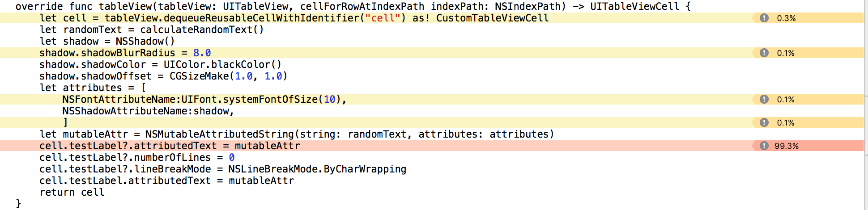The image size is (868, 210).
Task: Select the 0.3% profile annotation
Action: 808,18
